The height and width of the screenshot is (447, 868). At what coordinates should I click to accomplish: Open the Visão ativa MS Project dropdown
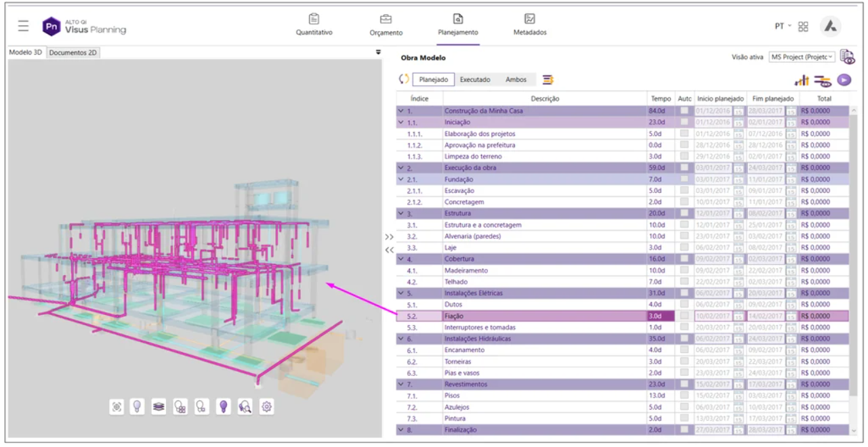click(x=802, y=57)
